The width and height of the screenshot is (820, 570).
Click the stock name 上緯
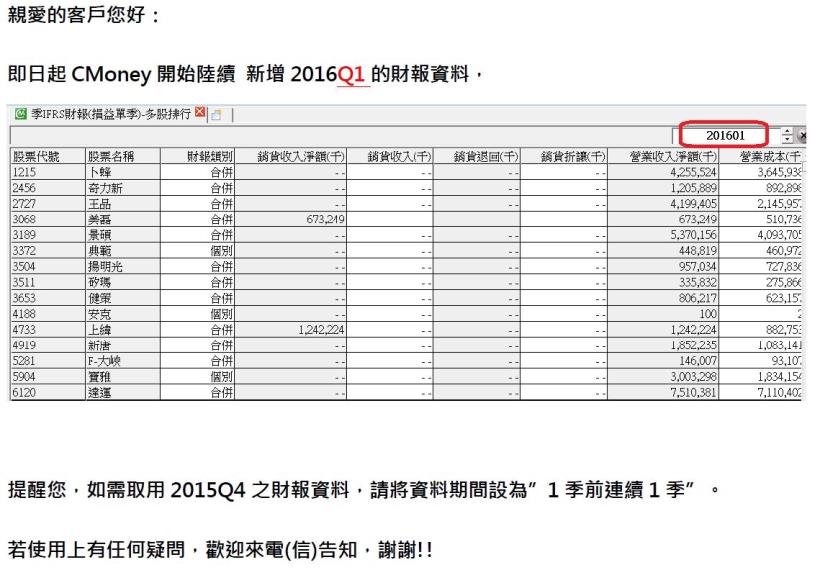(99, 329)
